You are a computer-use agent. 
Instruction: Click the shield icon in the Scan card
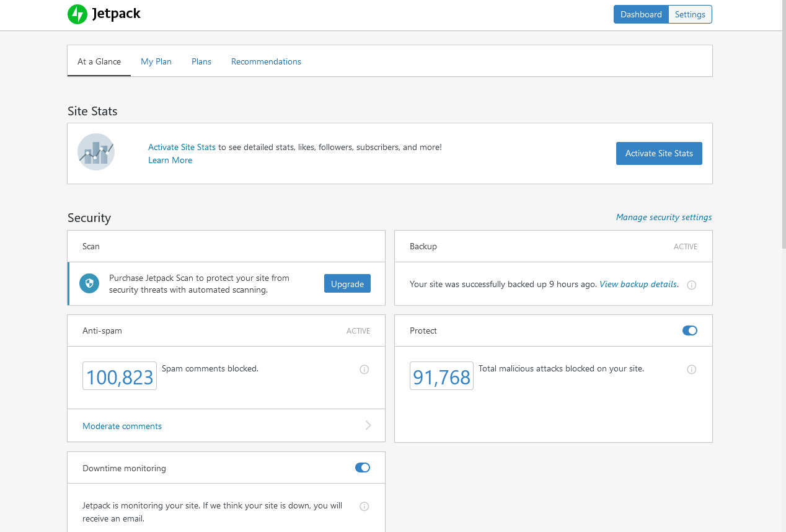89,283
